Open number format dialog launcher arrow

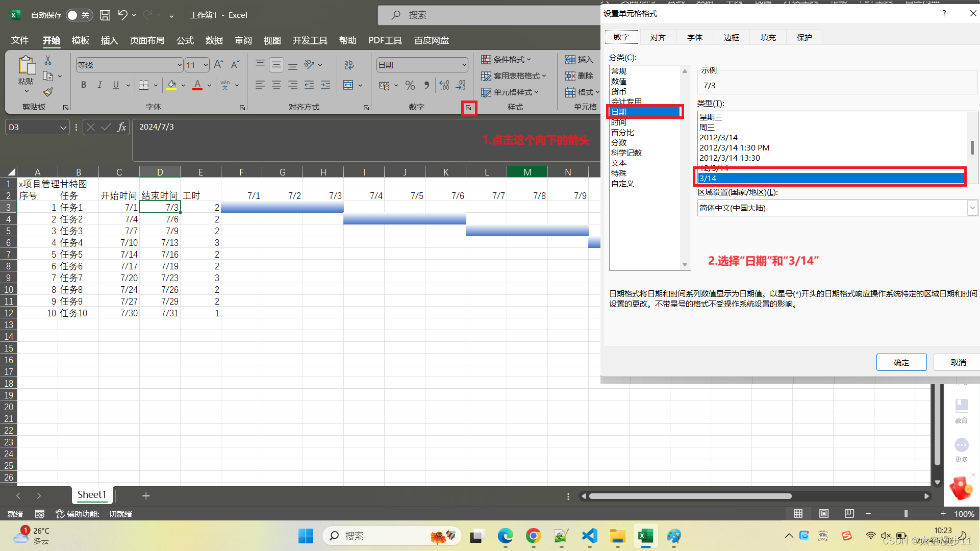(x=468, y=108)
